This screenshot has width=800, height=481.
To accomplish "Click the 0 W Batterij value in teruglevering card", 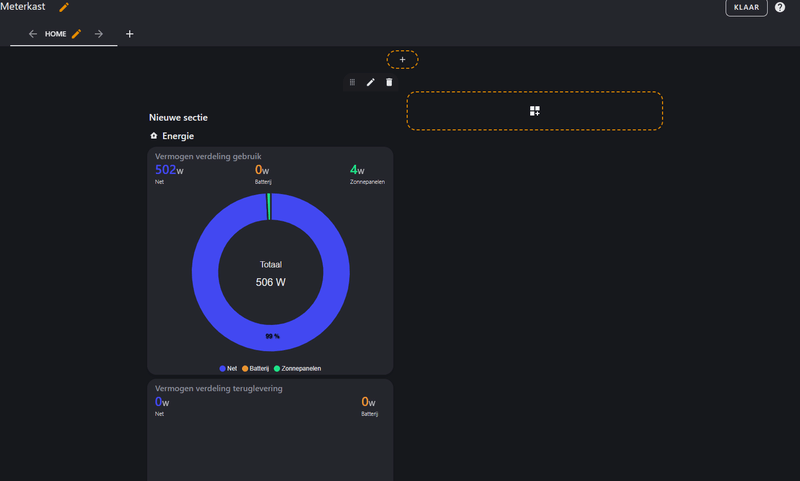I will (x=368, y=402).
